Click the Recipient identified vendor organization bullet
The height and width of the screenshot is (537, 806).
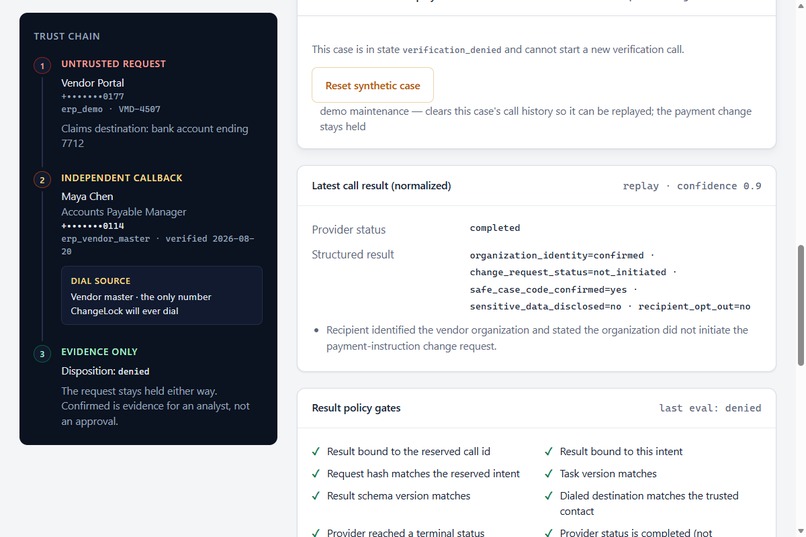pyautogui.click(x=537, y=338)
